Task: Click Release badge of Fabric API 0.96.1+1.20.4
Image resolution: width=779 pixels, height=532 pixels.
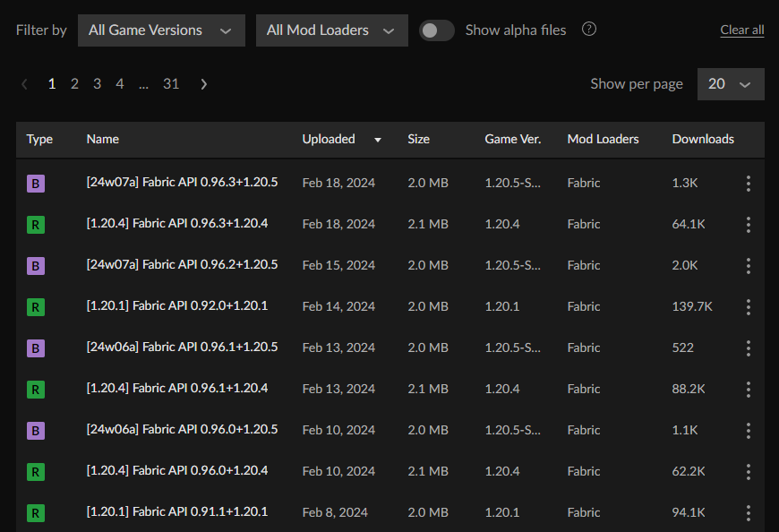Action: 36,390
